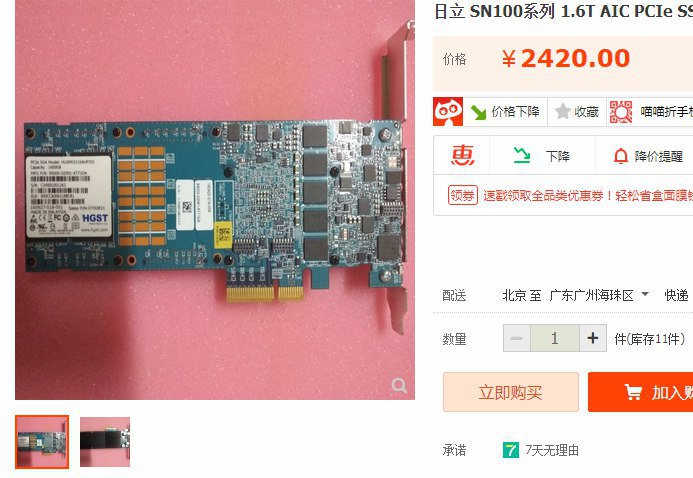
Task: Click the quantity input field
Action: pyautogui.click(x=555, y=338)
